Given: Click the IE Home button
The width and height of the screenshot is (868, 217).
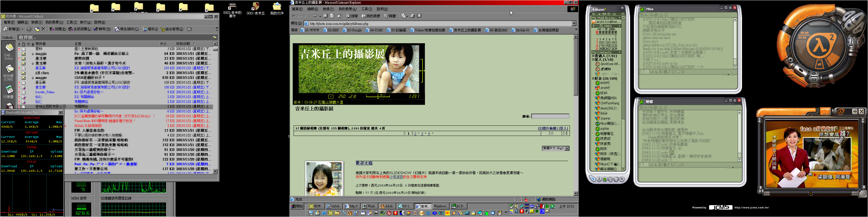Looking at the screenshot, I should click(339, 16).
